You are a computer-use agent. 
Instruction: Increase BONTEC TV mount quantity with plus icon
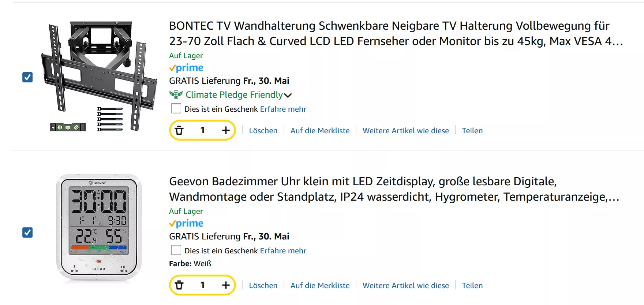(226, 130)
